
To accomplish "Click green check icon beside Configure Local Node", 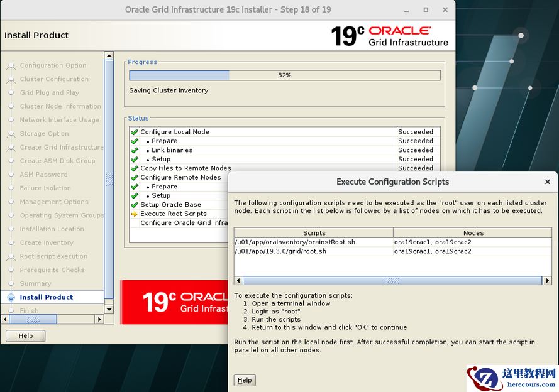I will coord(135,132).
